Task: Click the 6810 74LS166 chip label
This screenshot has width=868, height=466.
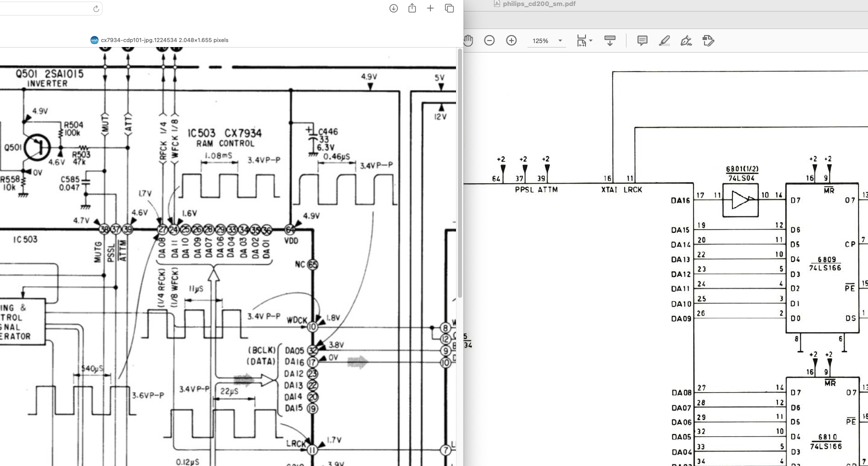Action: tap(826, 441)
